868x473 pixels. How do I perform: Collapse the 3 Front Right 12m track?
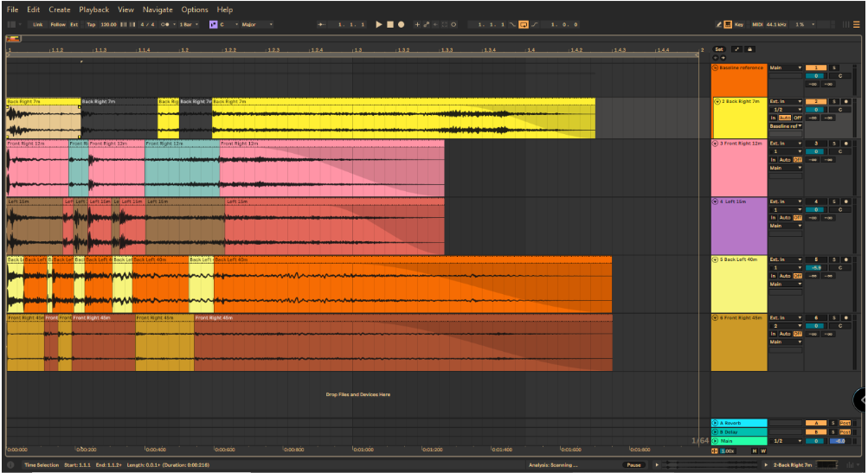(x=716, y=143)
